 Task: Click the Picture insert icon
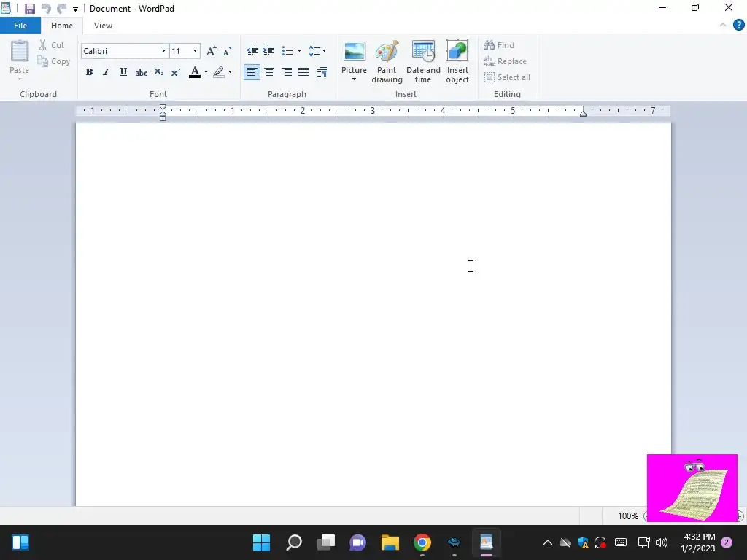[x=355, y=52]
